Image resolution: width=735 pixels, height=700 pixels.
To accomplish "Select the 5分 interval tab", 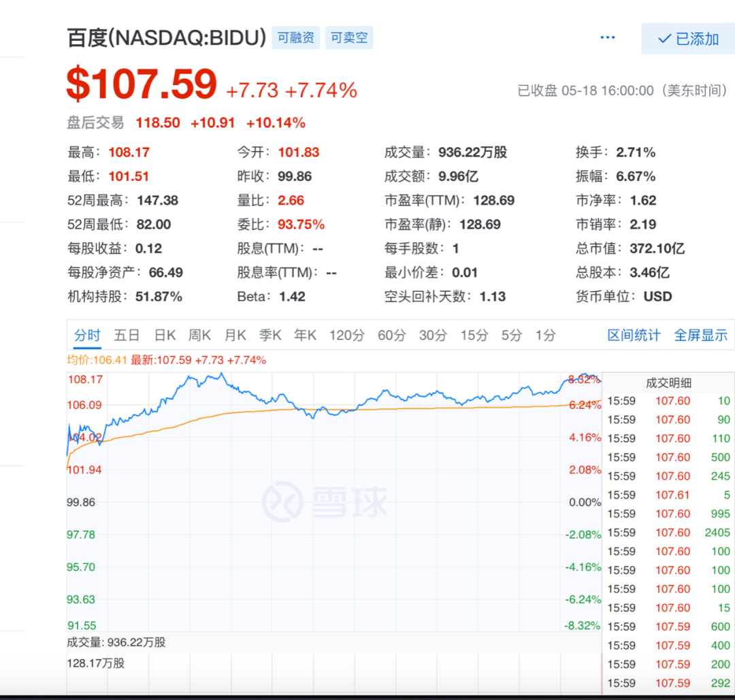I will point(511,335).
